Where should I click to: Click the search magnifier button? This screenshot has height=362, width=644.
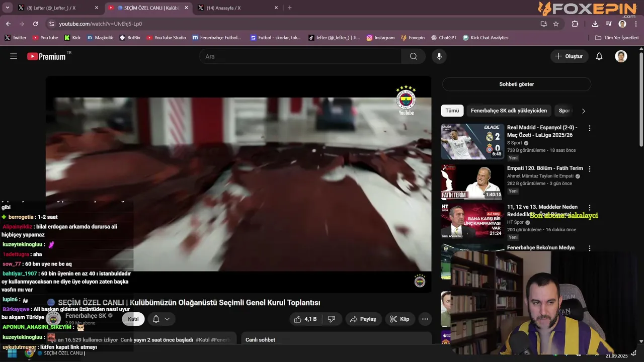pos(414,56)
